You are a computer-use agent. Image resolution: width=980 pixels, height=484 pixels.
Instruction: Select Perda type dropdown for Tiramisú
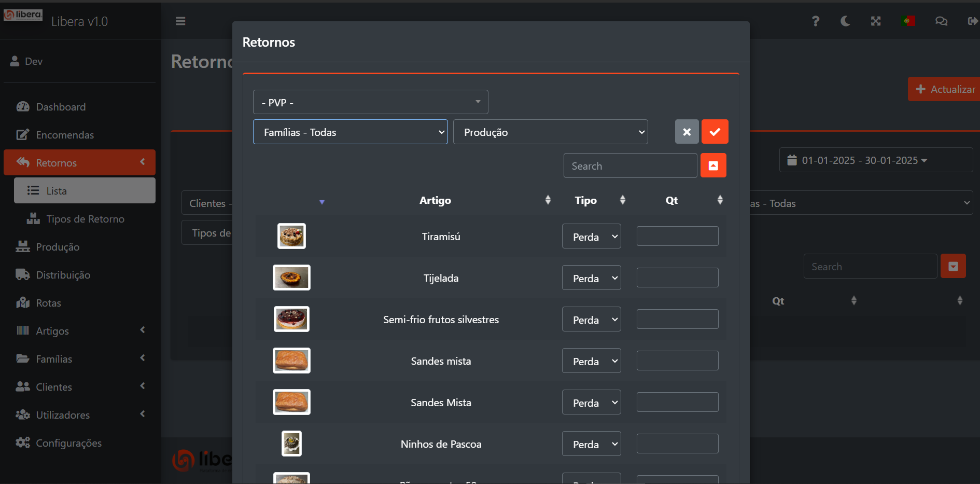[591, 237]
